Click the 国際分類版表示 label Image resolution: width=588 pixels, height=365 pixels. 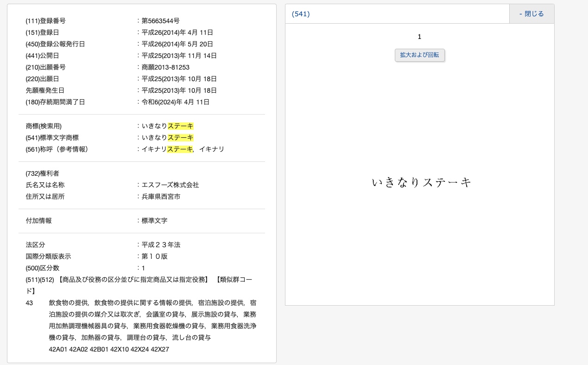click(48, 256)
